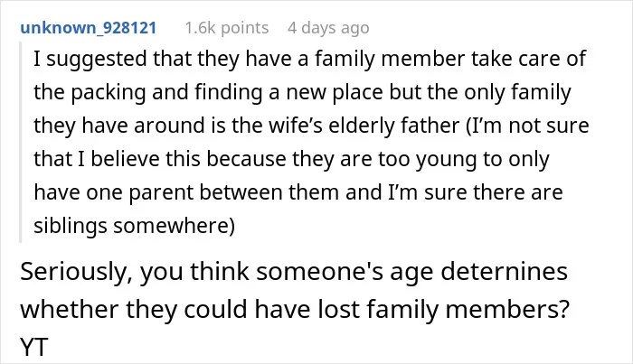This screenshot has width=633, height=364.
Task: Open the 4 days ago timestamp permalink
Action: [x=328, y=28]
